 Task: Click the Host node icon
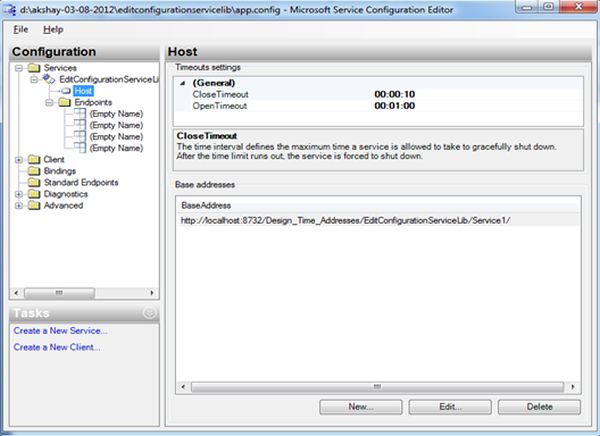(x=66, y=91)
